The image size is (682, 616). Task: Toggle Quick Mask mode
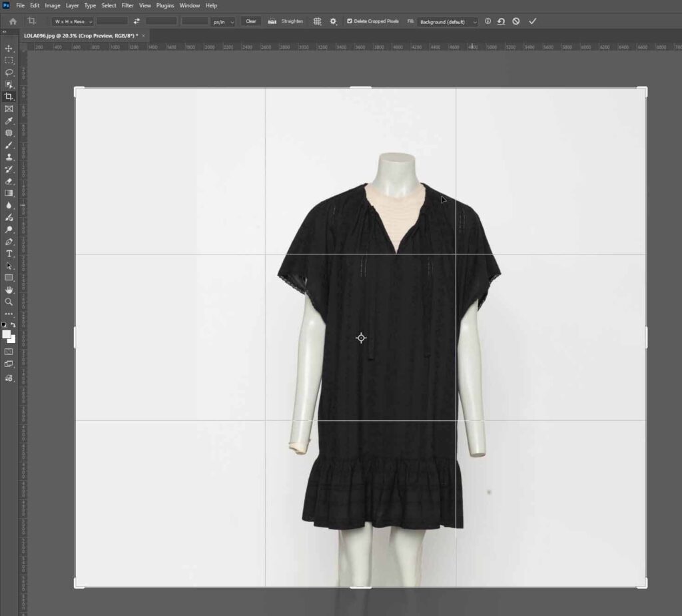point(9,351)
